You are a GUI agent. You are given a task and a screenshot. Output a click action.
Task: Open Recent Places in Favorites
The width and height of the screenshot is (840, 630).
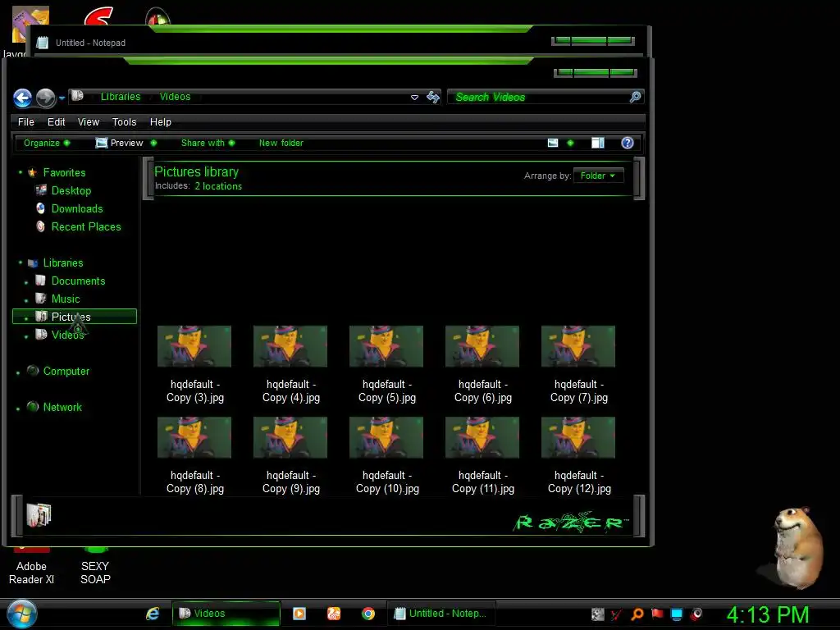(x=86, y=227)
